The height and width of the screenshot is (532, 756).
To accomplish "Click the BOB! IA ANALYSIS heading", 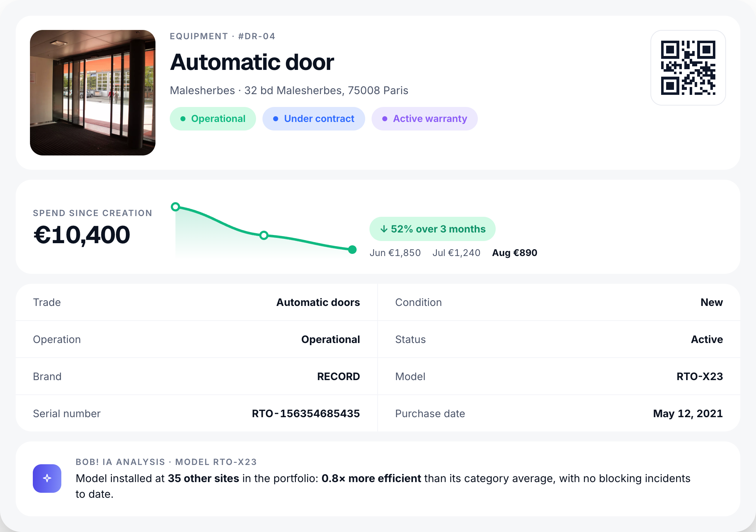I will (x=166, y=462).
